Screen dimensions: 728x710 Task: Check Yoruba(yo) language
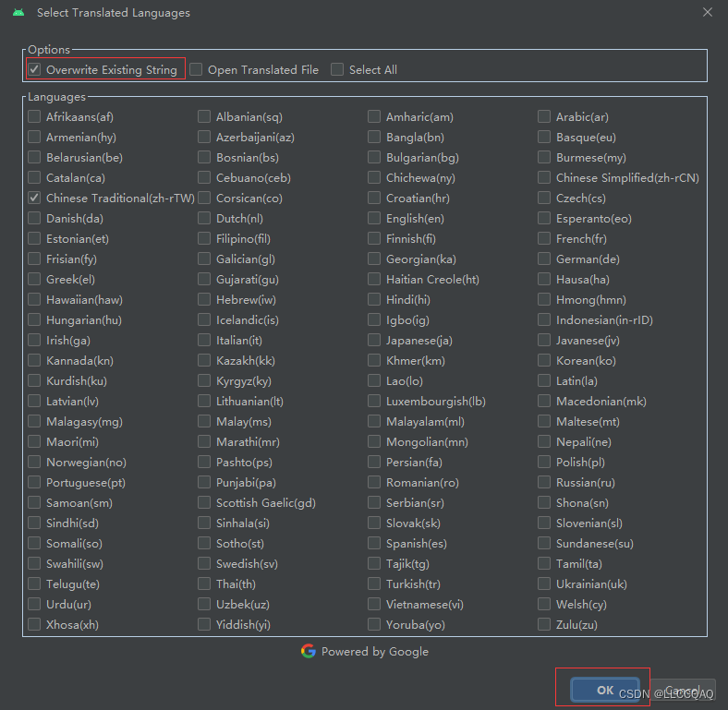[x=374, y=625]
